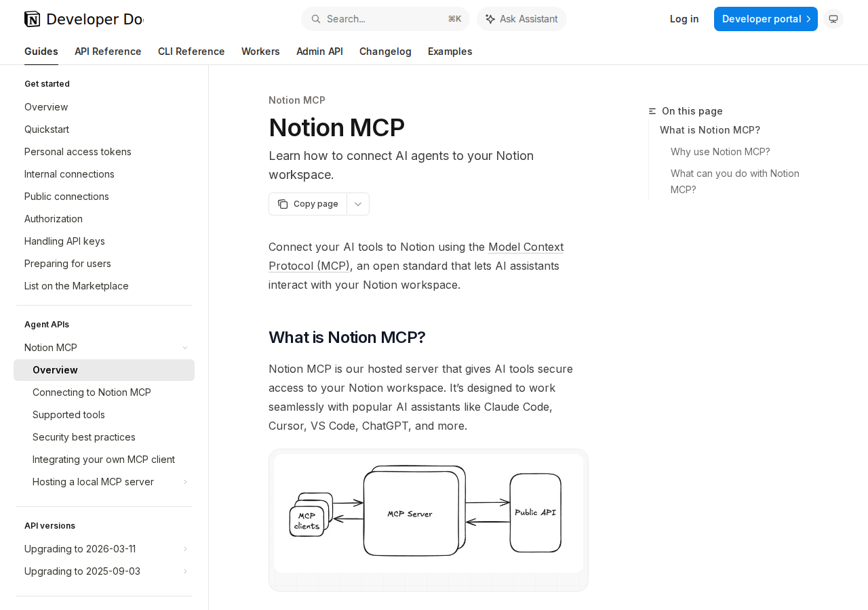Screen dimensions: 868x610
Task: Open the Examples tab
Action: 450,52
